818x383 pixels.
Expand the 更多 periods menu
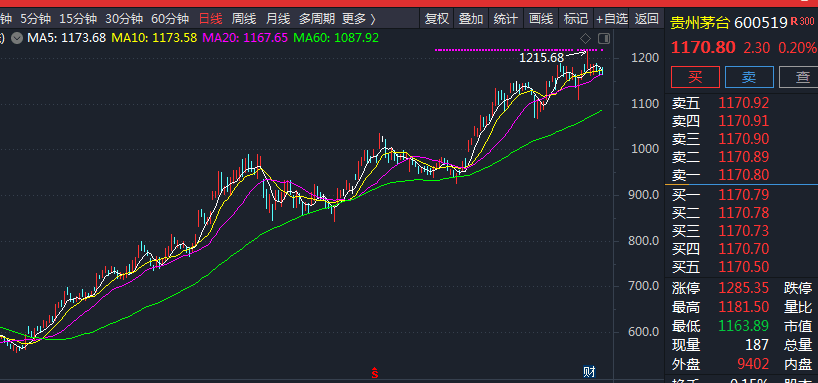click(x=359, y=19)
